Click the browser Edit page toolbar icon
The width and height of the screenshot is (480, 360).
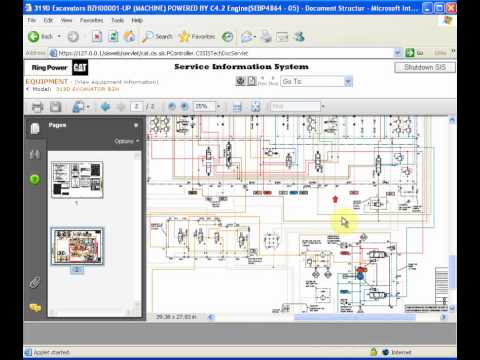pos(282,37)
